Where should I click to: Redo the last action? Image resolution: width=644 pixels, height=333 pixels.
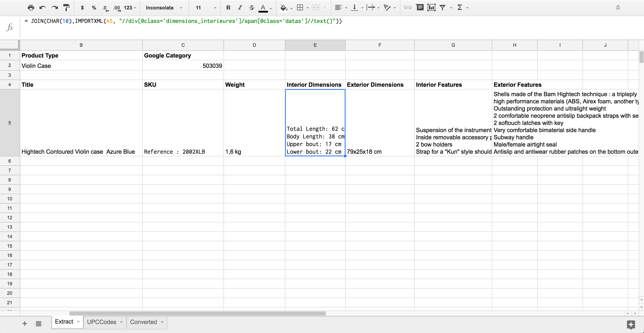pos(55,8)
